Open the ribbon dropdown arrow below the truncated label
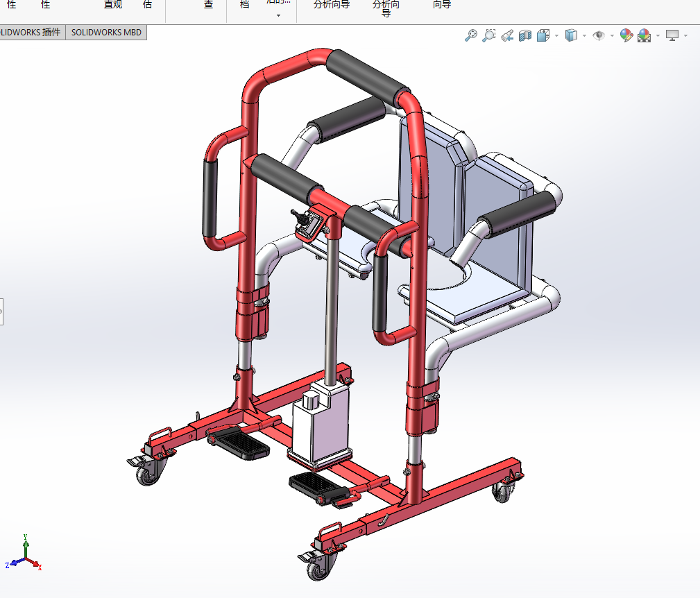 [279, 16]
